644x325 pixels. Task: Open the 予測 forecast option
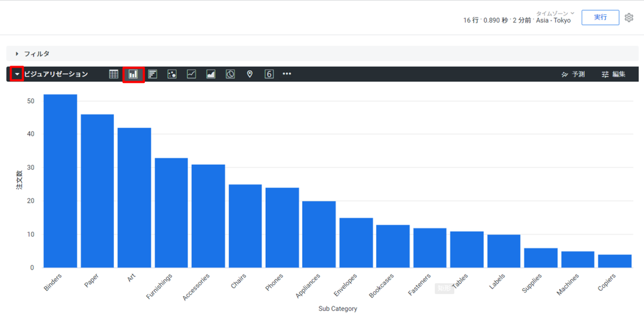coord(573,74)
